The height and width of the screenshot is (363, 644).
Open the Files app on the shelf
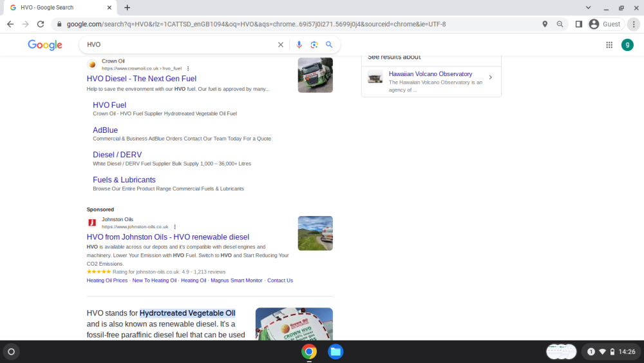[x=336, y=352]
